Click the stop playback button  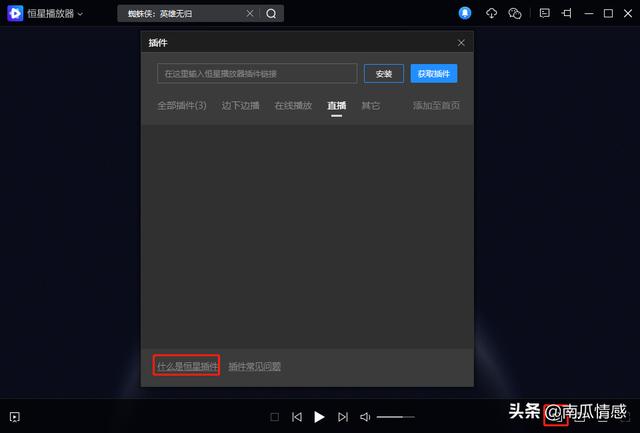[275, 417]
